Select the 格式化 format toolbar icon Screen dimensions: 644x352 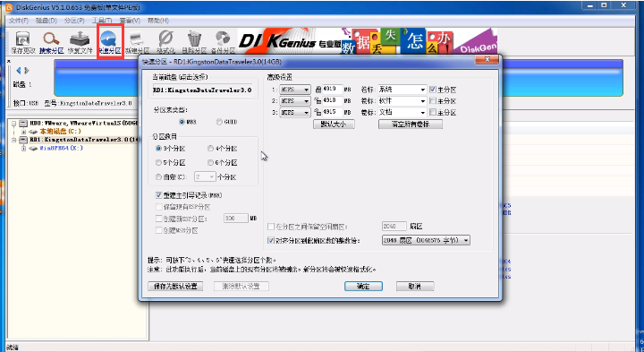[x=166, y=43]
